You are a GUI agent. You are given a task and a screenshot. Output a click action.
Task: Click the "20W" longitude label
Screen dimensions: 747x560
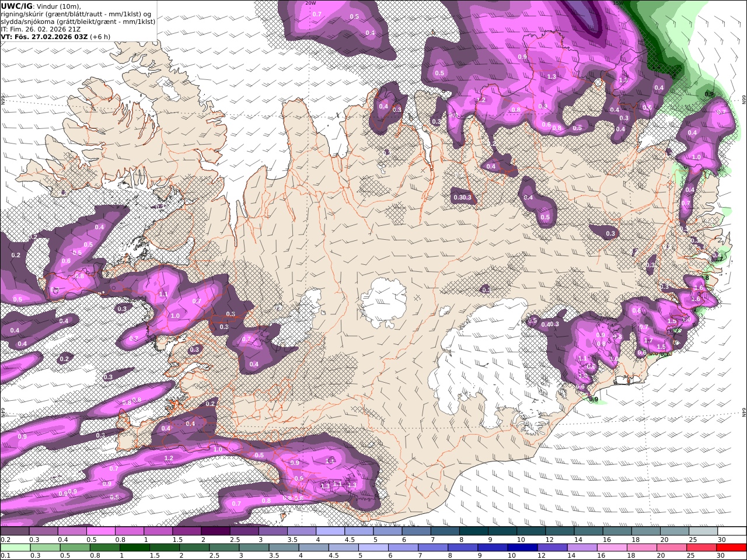(x=310, y=3)
